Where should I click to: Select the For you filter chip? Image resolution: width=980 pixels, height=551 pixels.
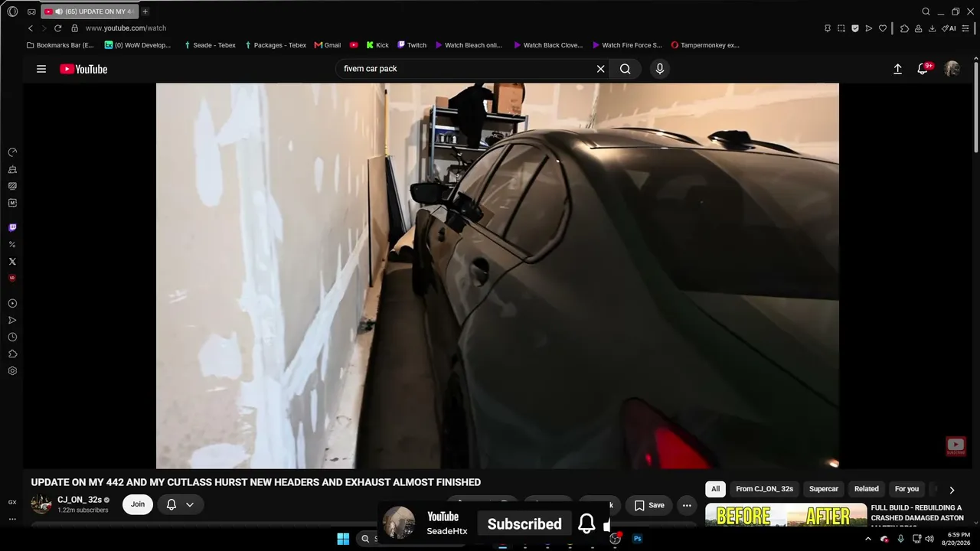906,489
